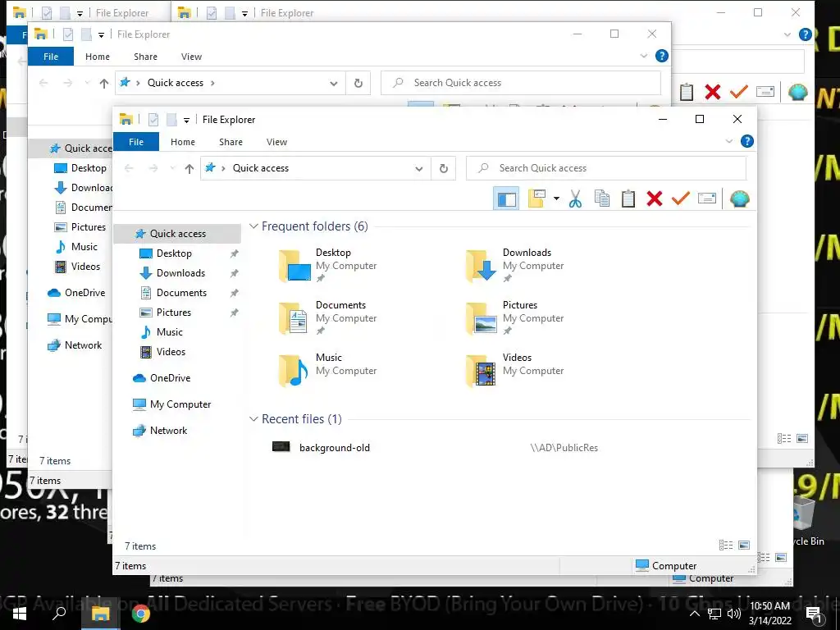Toggle pin next to Documents in navigation tree
Screen dimensions: 840x630
pos(234,293)
